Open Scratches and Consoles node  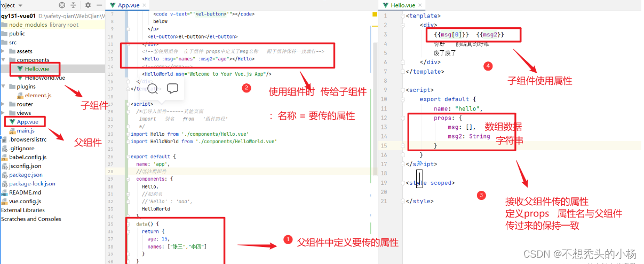coord(31,219)
